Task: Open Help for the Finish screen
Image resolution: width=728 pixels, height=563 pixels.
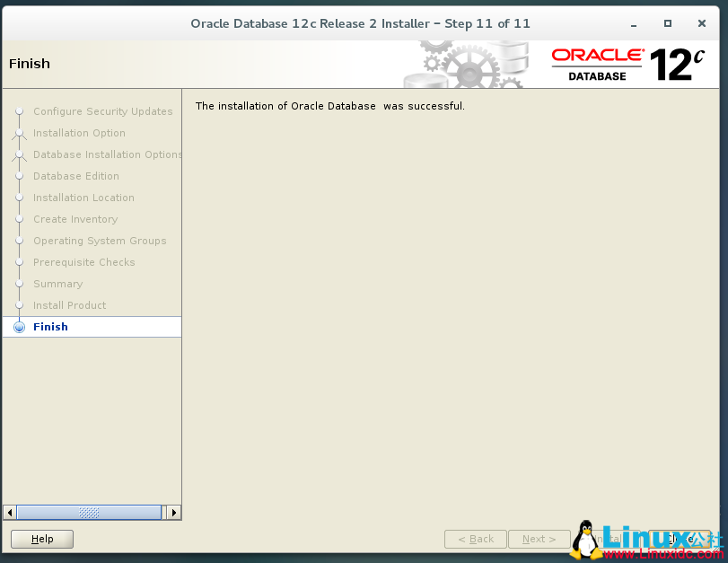Action: 41,539
